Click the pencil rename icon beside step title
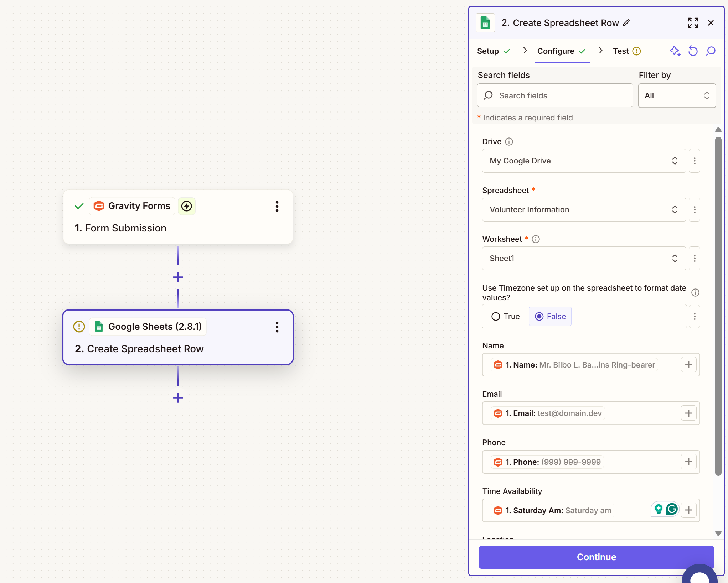The width and height of the screenshot is (728, 583). [627, 23]
